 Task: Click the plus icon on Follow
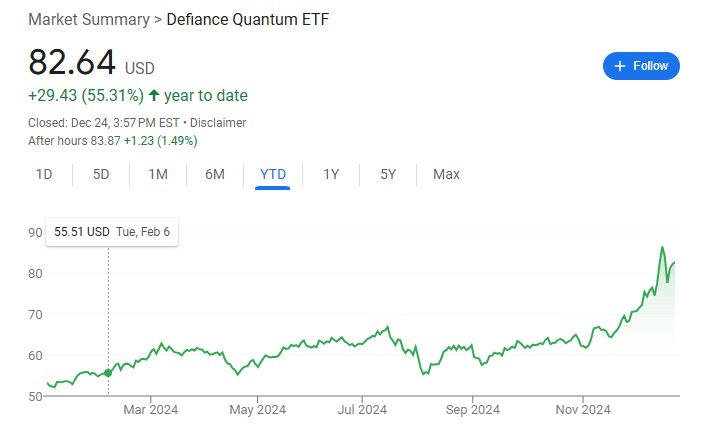point(620,66)
